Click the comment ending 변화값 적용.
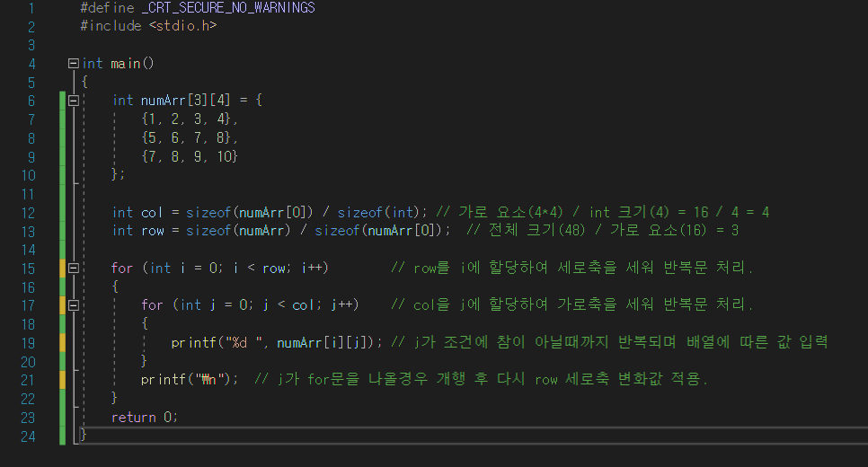868x467 pixels. pos(481,379)
